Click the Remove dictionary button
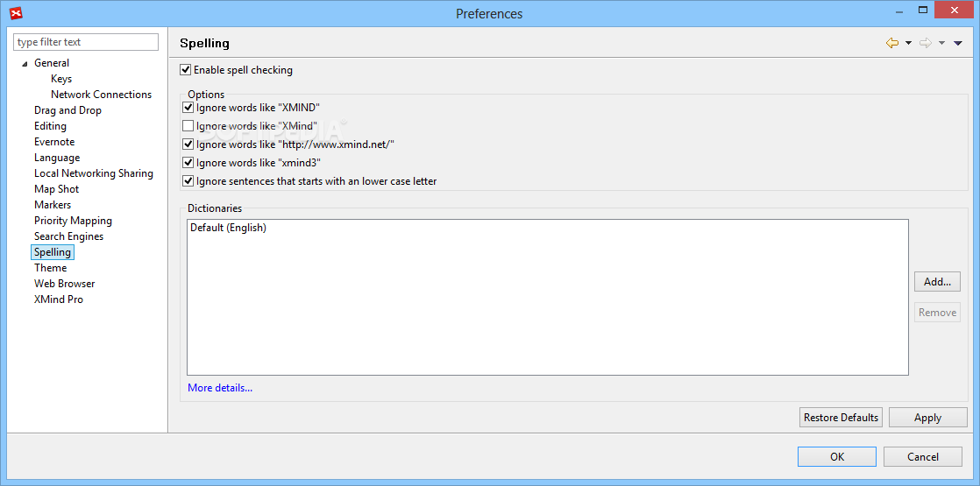Viewport: 980px width, 486px height. (x=937, y=312)
